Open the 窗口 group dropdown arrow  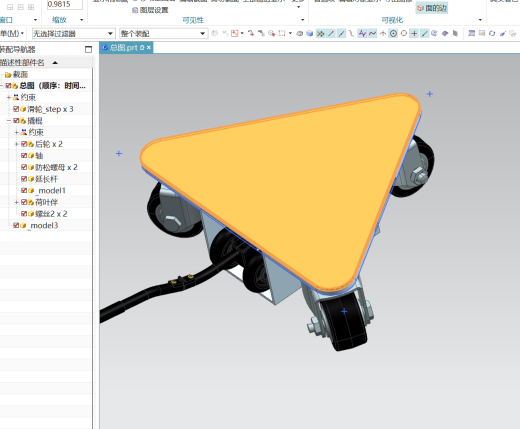pyautogui.click(x=35, y=20)
